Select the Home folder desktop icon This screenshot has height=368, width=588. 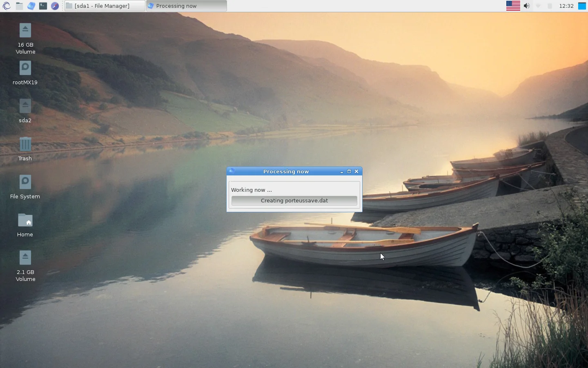point(25,225)
